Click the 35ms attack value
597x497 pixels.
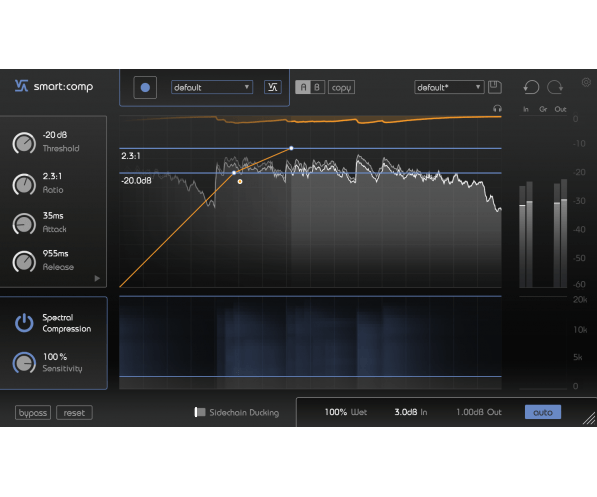point(53,216)
